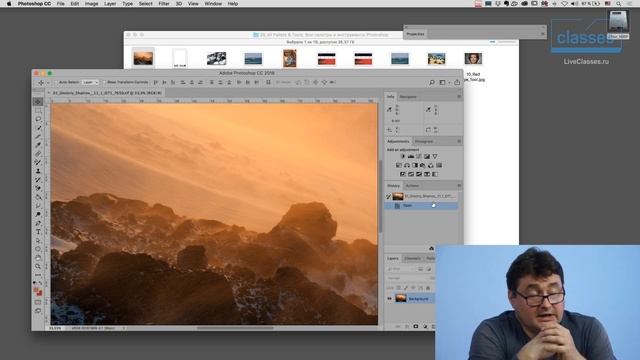Add a Brightness/Contrast adjustment
The width and height of the screenshot is (640, 360).
tap(403, 156)
